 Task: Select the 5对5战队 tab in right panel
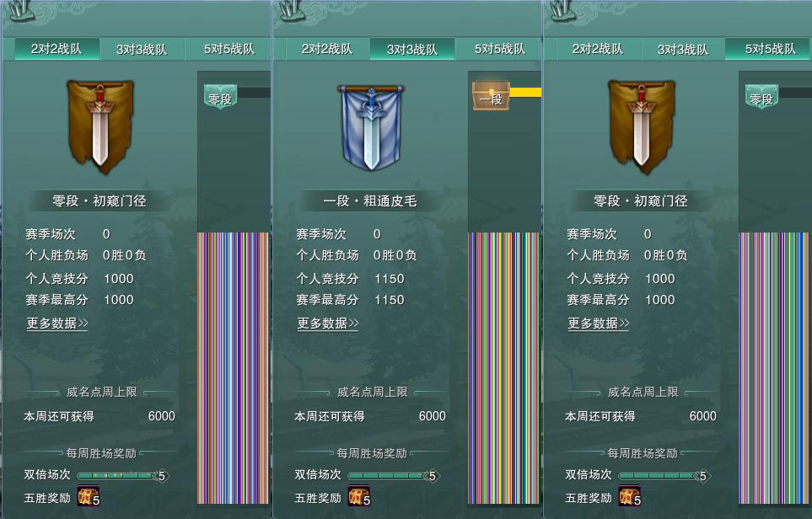tap(770, 49)
